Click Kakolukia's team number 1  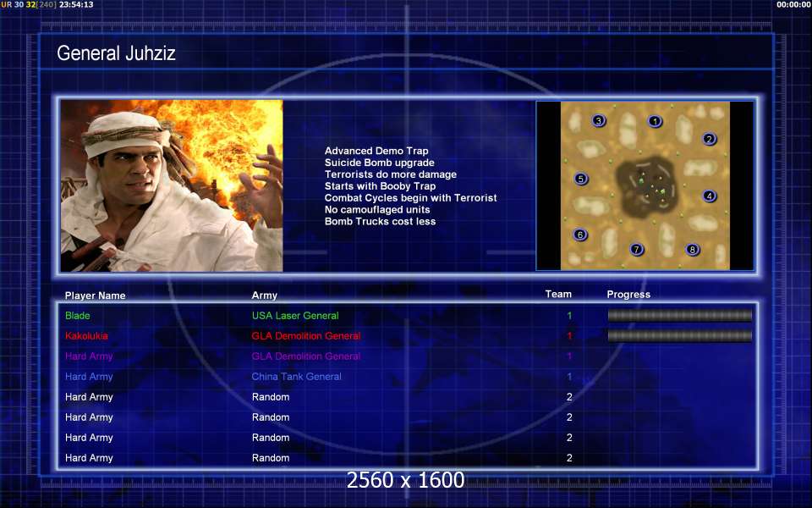pos(569,336)
